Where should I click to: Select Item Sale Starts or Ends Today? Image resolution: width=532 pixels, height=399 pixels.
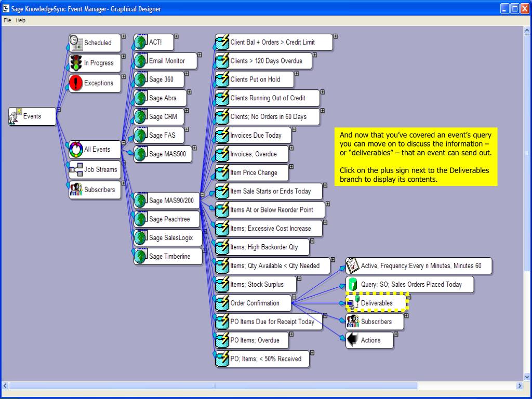(x=269, y=191)
